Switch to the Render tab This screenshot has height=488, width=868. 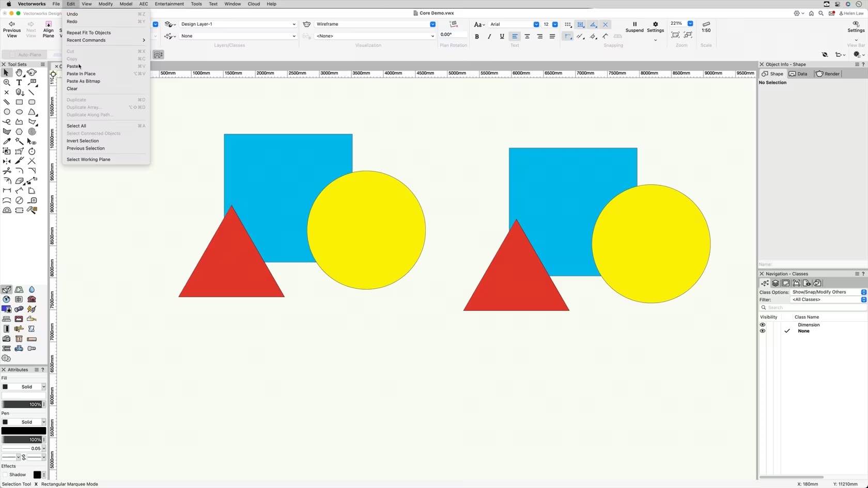[x=828, y=74]
